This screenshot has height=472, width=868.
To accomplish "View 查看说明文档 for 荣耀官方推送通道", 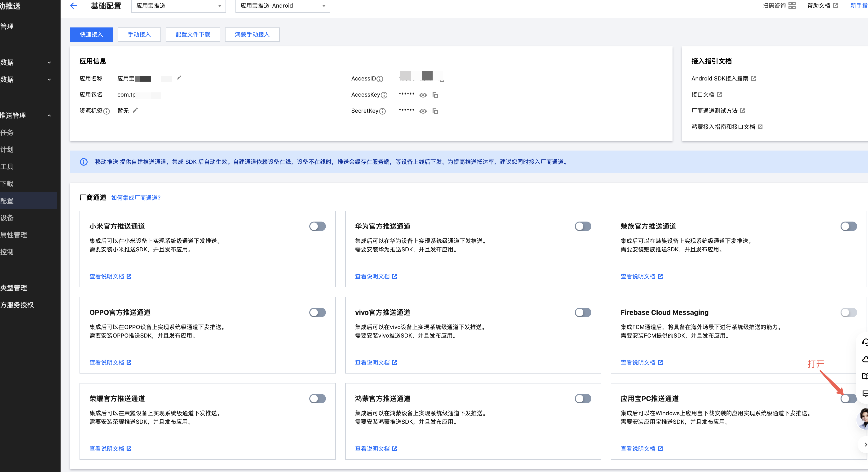I will pyautogui.click(x=110, y=449).
